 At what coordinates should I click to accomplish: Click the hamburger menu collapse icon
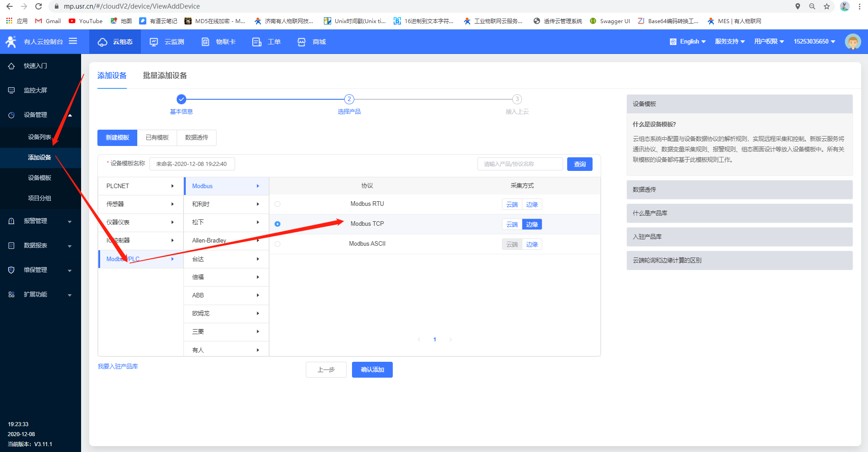click(73, 41)
